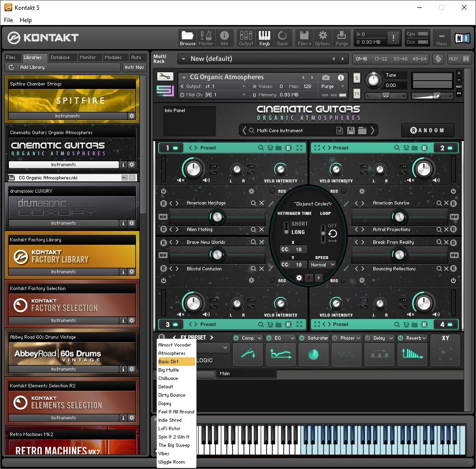Click the Native Instruments NI logo
The width and height of the screenshot is (476, 469).
(462, 38)
